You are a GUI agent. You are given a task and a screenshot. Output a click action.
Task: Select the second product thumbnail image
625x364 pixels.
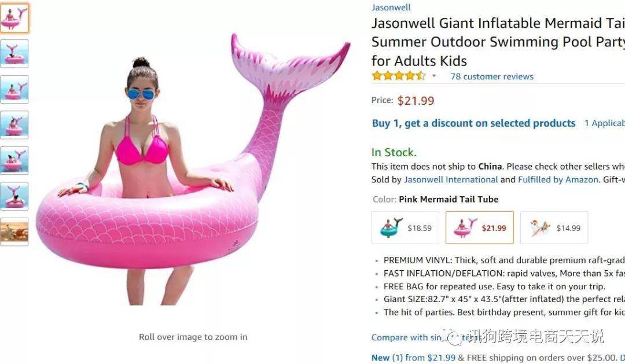pos(14,53)
